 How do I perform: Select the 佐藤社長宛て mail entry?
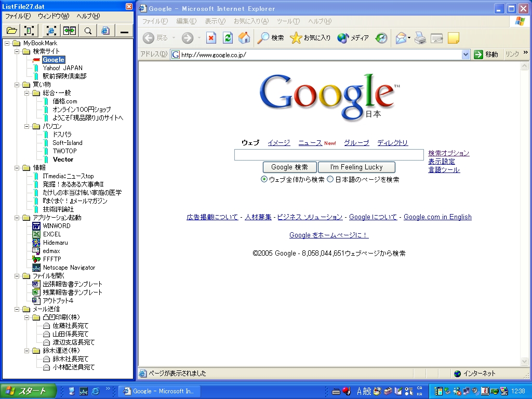[x=70, y=326]
